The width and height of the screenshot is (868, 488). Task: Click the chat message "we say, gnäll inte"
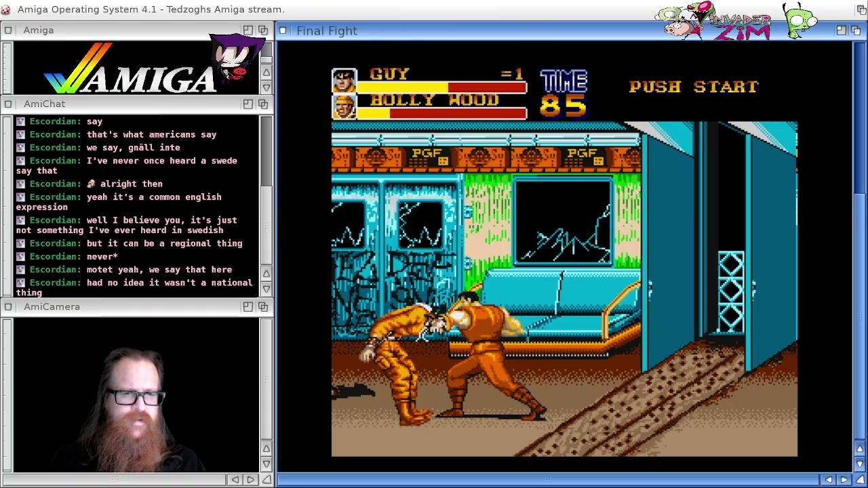pos(134,148)
